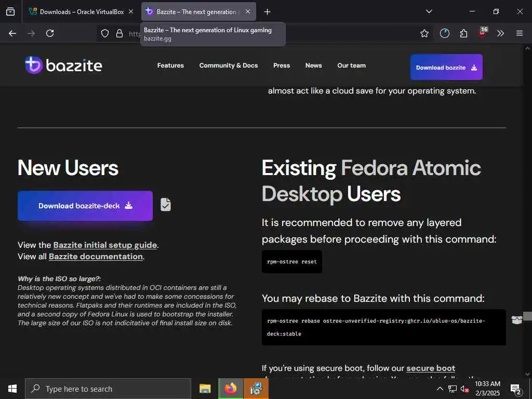Click the 'Why is the ISO so large?:' heading
The width and height of the screenshot is (532, 399).
point(59,279)
